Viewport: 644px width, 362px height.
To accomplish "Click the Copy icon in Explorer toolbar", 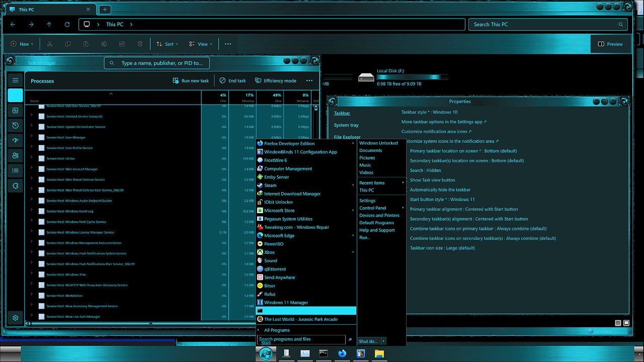I will pos(67,44).
